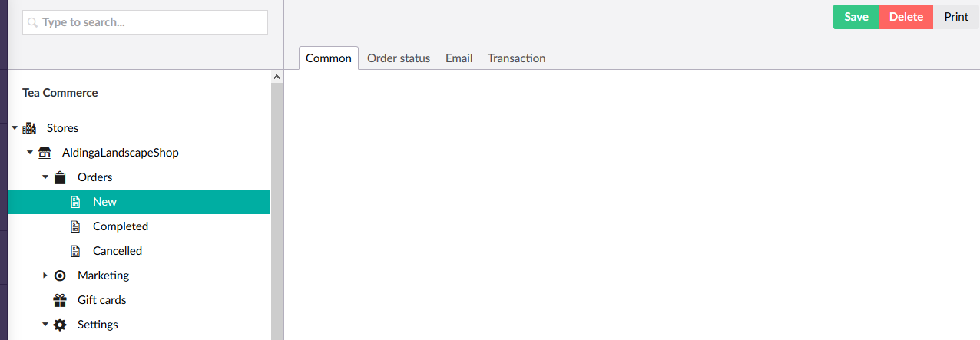
Task: Click the green Save button
Action: tap(856, 17)
